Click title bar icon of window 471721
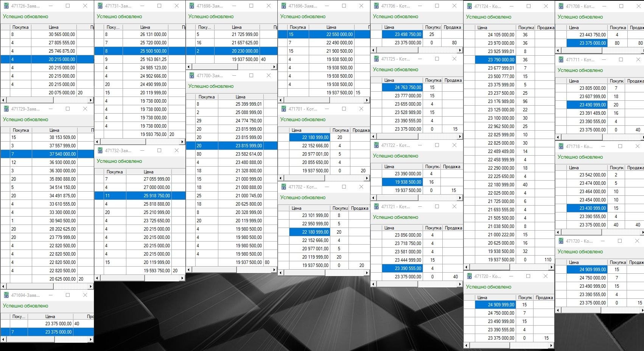This screenshot has width=644, height=351. (376, 207)
